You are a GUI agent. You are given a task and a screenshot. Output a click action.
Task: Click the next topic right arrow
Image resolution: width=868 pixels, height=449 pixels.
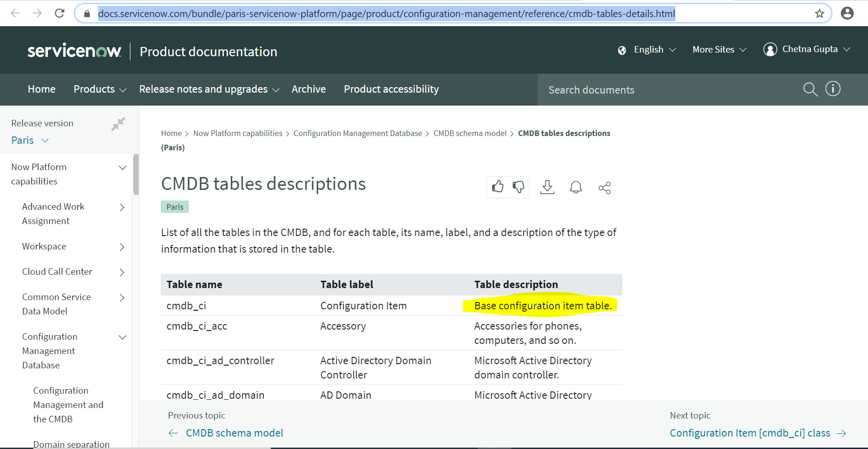click(841, 433)
